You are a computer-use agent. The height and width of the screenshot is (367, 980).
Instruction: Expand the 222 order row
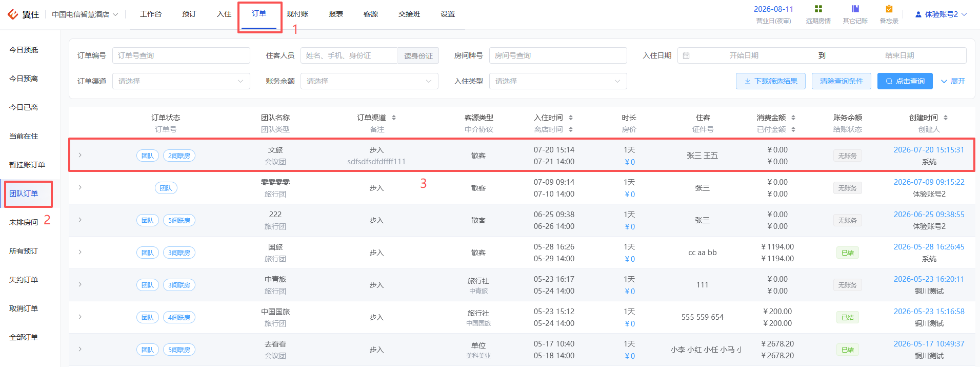tap(80, 220)
